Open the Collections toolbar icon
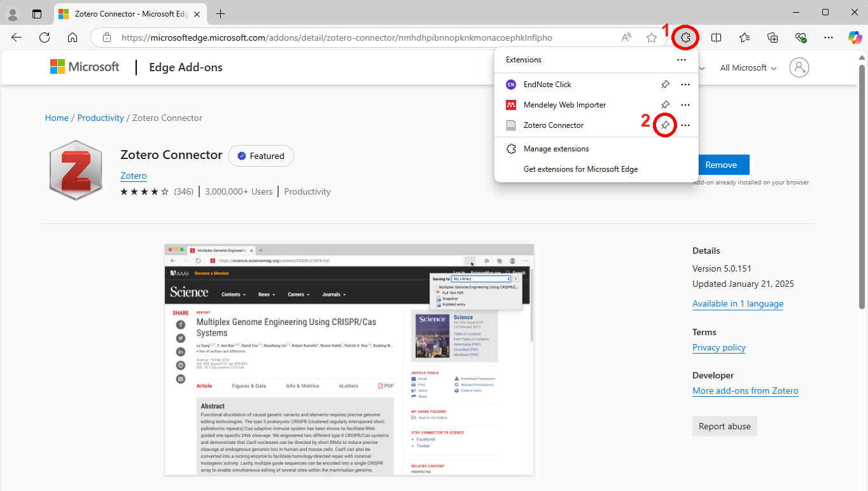 click(x=773, y=38)
